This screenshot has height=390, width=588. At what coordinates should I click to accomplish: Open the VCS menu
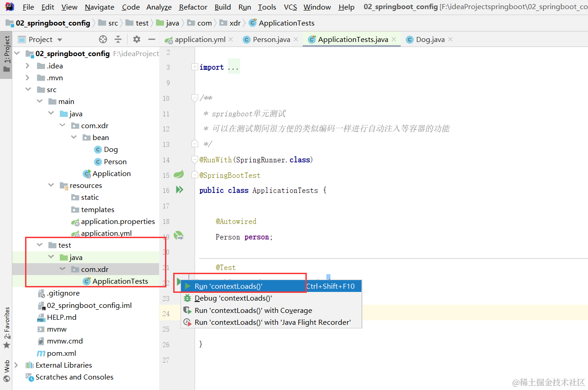click(x=290, y=7)
